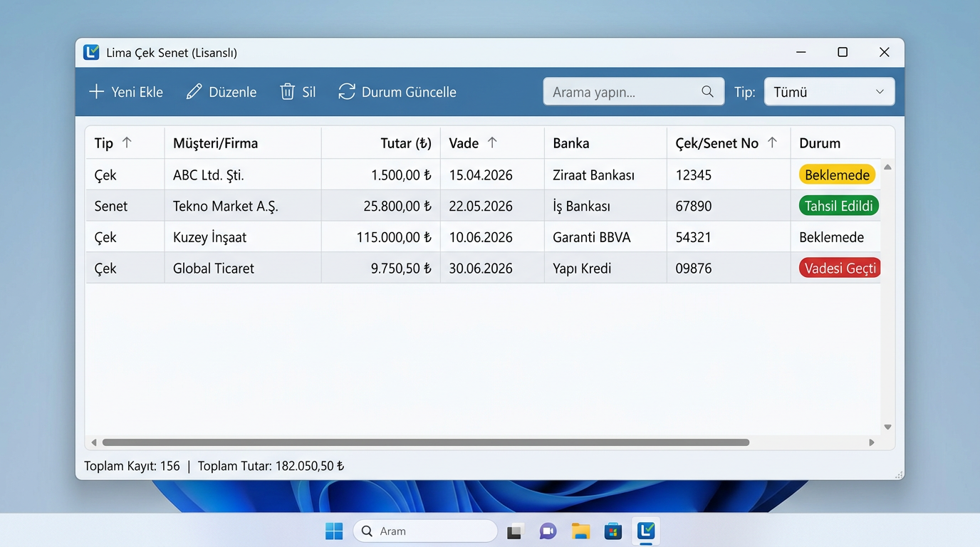Open the Windows Start menu
980x547 pixels.
click(x=334, y=531)
